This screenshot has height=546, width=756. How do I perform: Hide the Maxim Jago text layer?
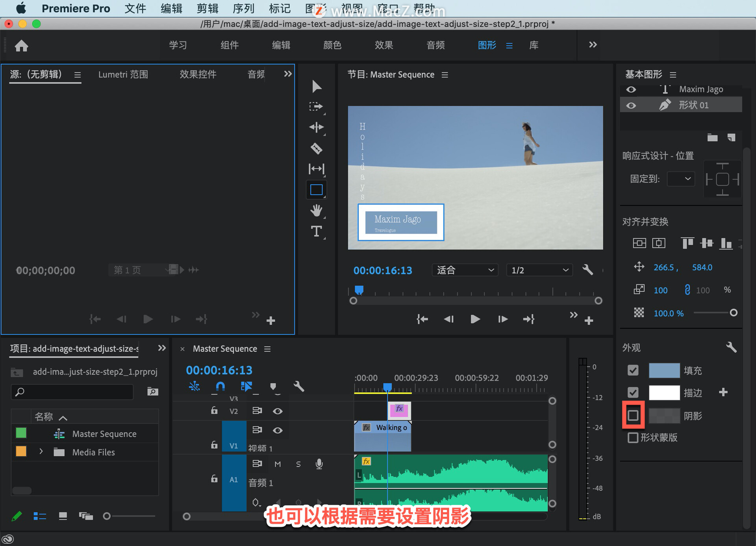(x=631, y=89)
